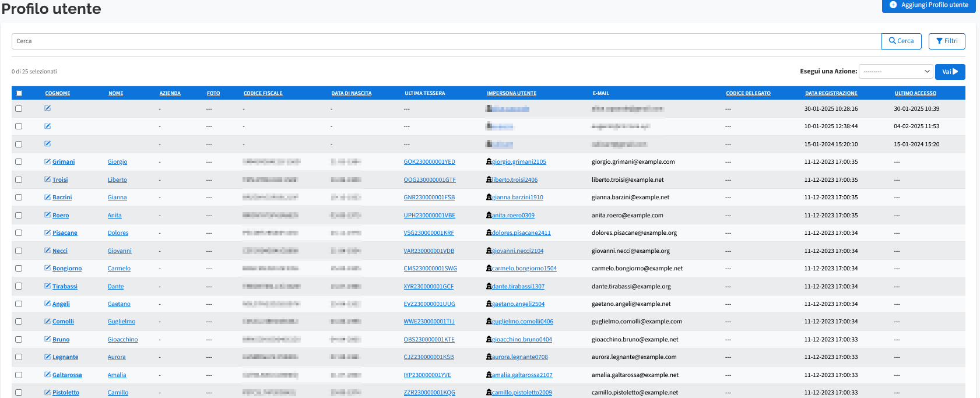Sort table by Data Registrazione column
The width and height of the screenshot is (980, 398).
831,93
